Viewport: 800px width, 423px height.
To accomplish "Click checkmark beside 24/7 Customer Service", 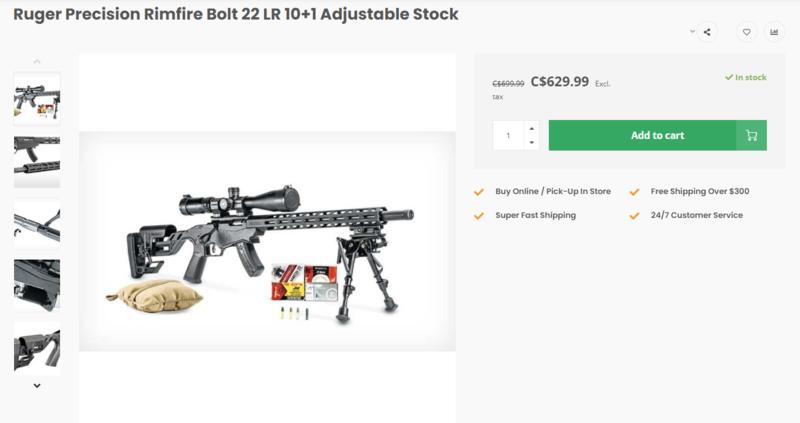I will 634,215.
